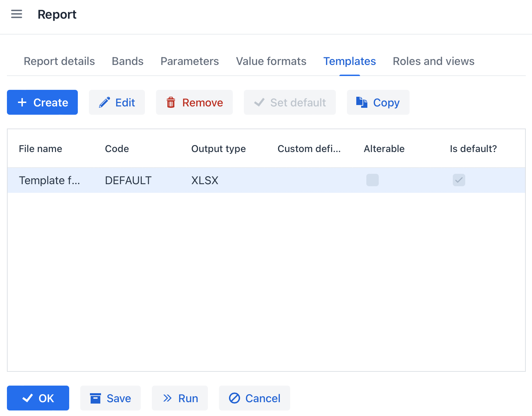Open the hamburger navigation menu

pyautogui.click(x=17, y=14)
